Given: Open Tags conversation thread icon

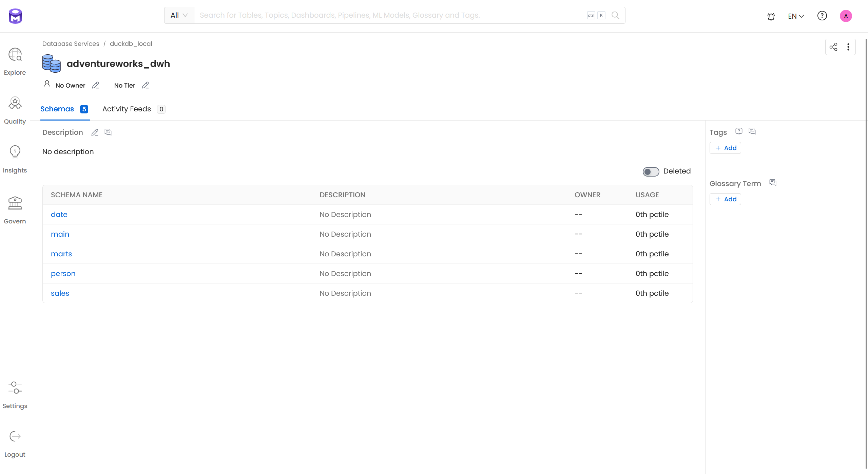Looking at the screenshot, I should coord(752,131).
